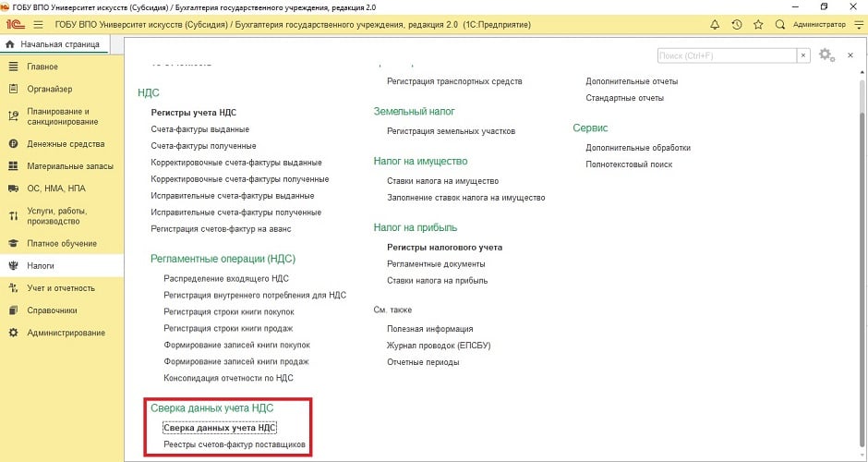
Task: Click the 1C logo icon
Action: [x=18, y=25]
